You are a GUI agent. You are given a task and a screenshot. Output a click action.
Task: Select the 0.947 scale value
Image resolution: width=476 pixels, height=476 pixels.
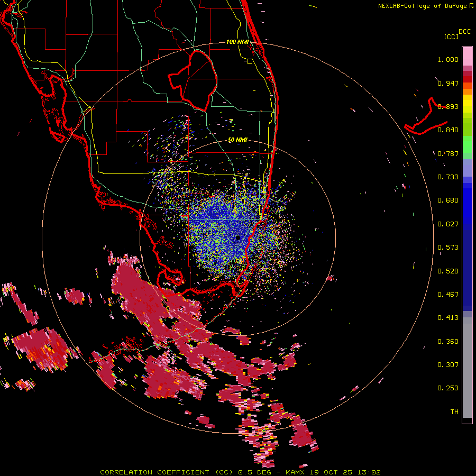[448, 83]
